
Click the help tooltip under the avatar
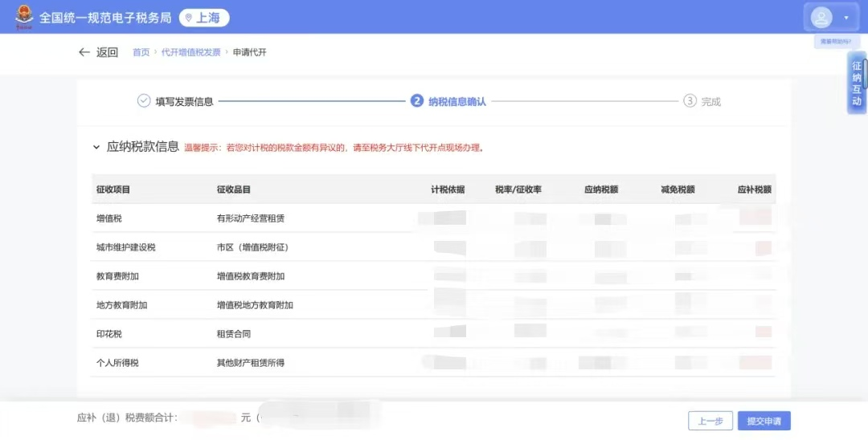click(836, 42)
